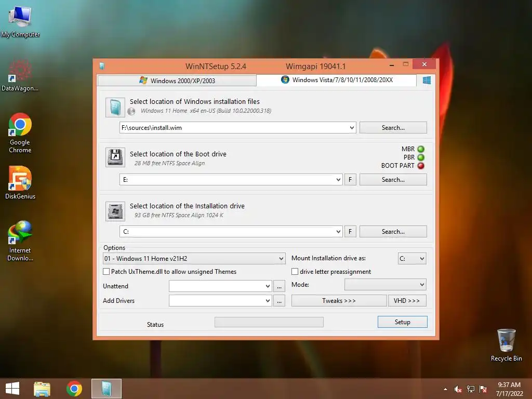This screenshot has width=532, height=399.
Task: Open the Windows 11 Home edition dropdown
Action: click(x=194, y=259)
